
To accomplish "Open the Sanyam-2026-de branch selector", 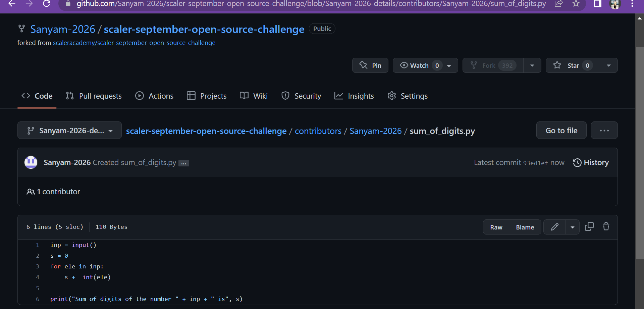I will pos(69,130).
